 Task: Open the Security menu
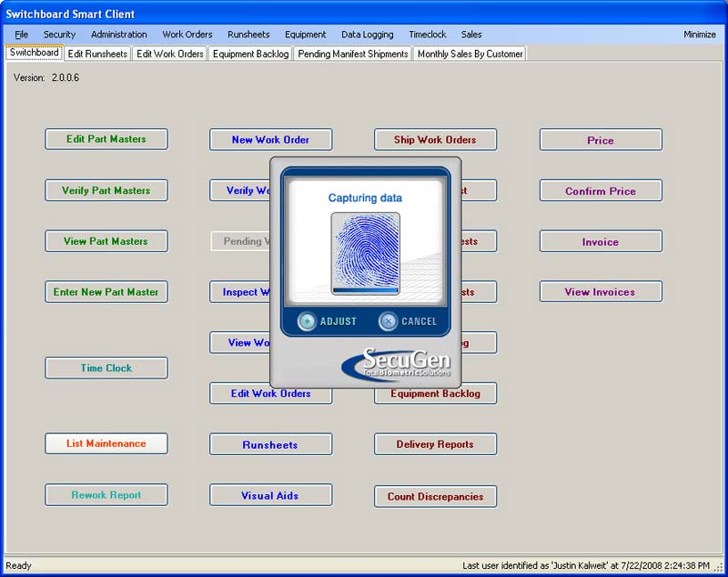tap(59, 35)
